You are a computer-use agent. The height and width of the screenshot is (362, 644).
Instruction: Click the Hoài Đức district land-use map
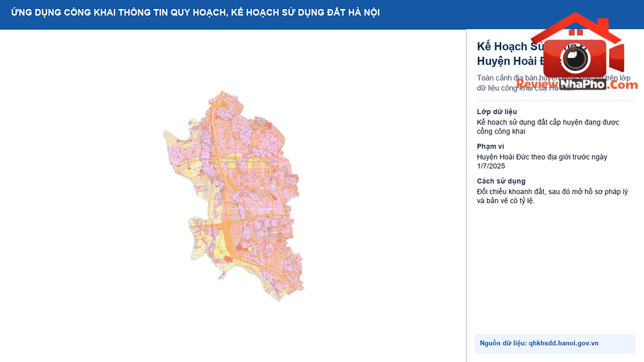pyautogui.click(x=233, y=196)
